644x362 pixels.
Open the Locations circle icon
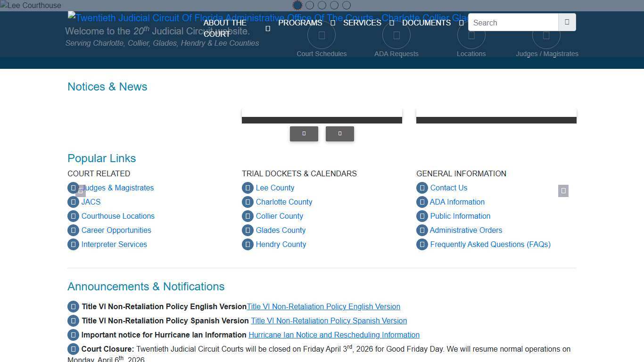(x=471, y=35)
